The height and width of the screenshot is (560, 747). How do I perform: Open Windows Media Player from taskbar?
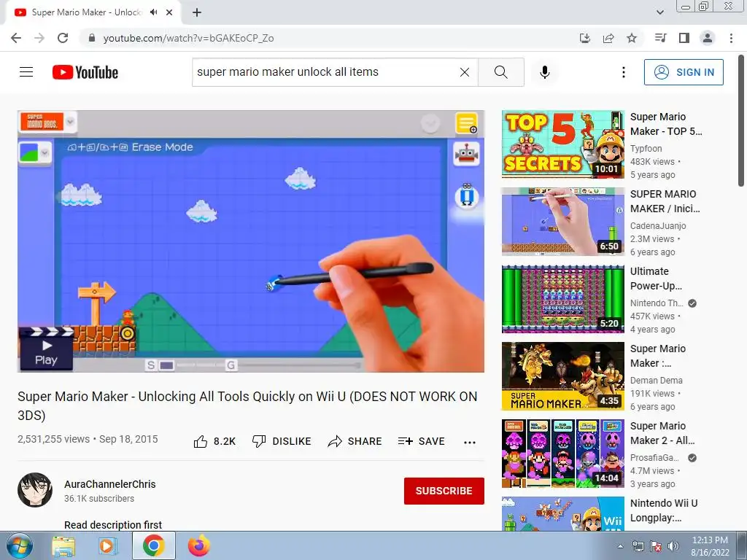click(109, 546)
